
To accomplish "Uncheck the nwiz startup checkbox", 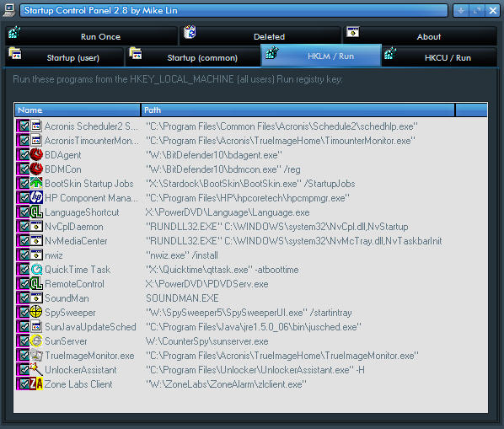I will tap(24, 255).
